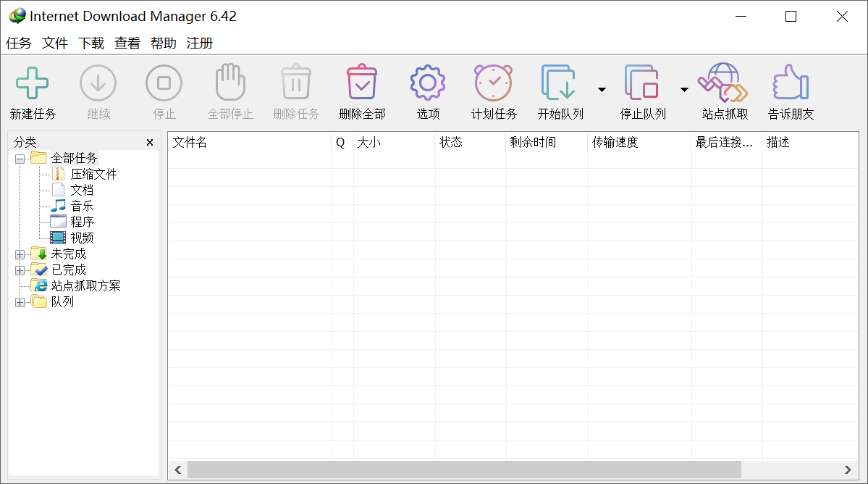
Task: Select the 全部任务 category
Action: (74, 159)
